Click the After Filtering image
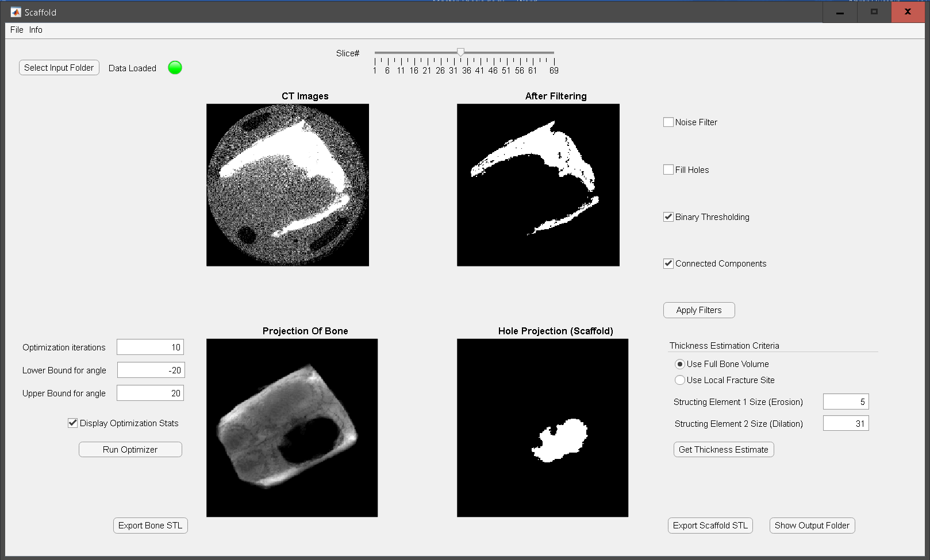 point(539,185)
